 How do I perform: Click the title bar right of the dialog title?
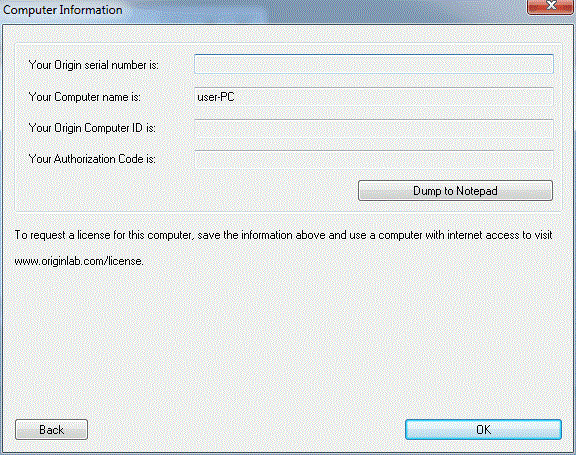tap(323, 10)
